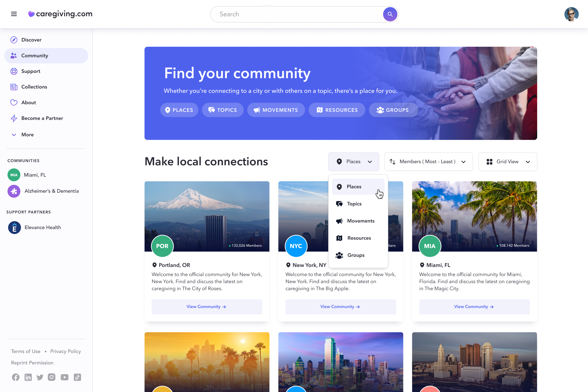
Task: Open the Dallas skyline card image
Action: click(341, 362)
